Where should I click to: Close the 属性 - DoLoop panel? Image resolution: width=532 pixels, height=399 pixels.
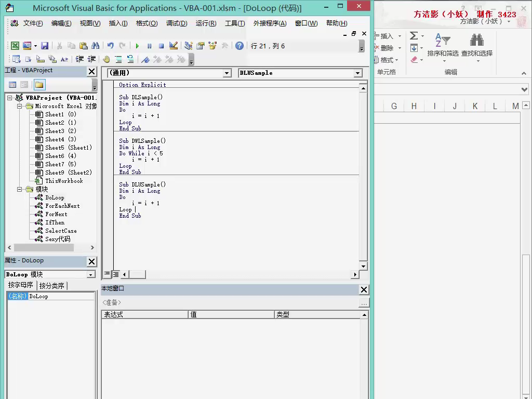(x=91, y=262)
